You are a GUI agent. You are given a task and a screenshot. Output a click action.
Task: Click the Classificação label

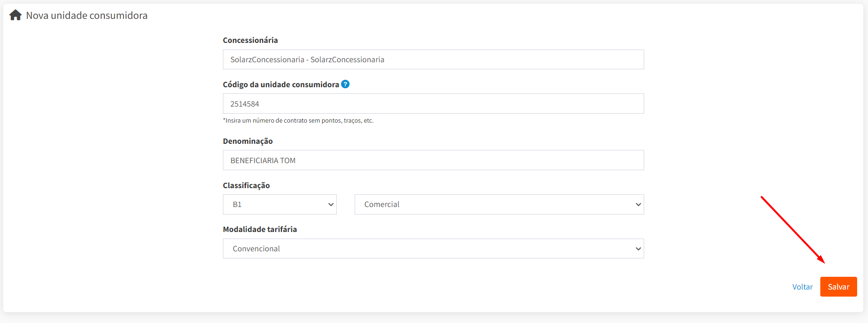coord(246,185)
